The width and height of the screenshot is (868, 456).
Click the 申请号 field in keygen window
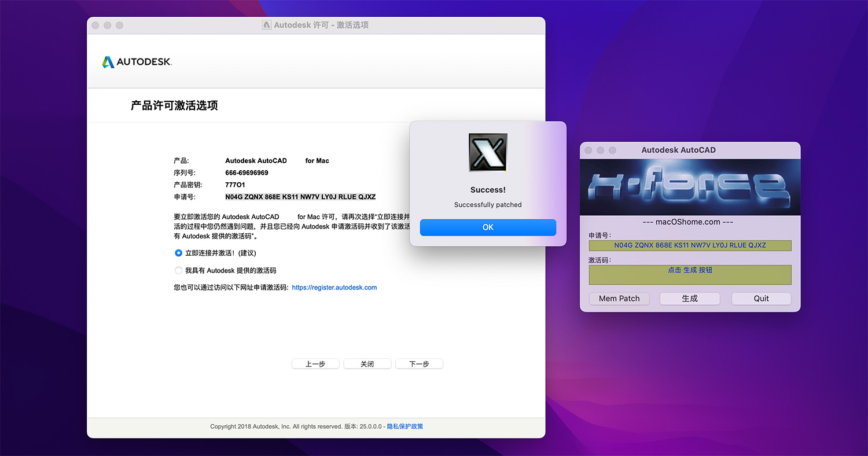(x=690, y=245)
